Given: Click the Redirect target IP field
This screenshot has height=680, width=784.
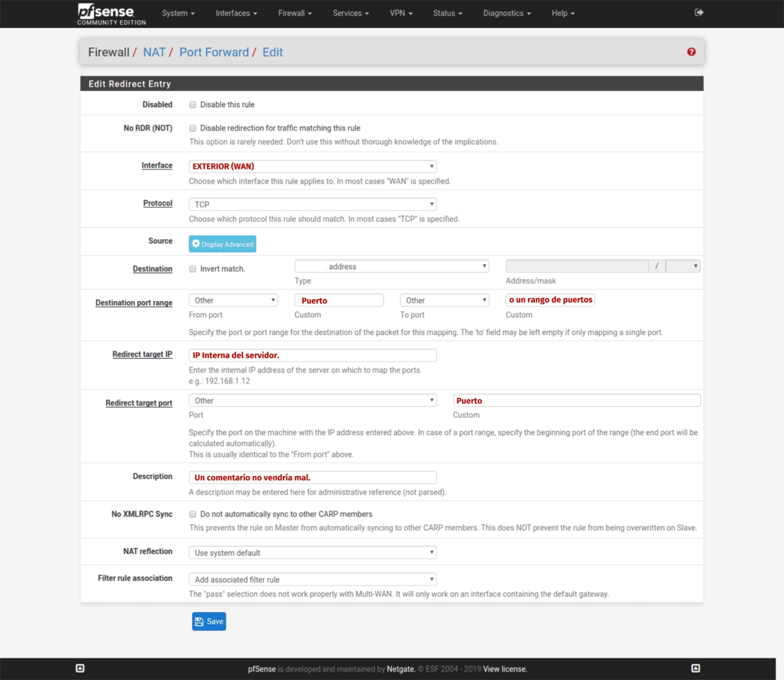Looking at the screenshot, I should 312,355.
